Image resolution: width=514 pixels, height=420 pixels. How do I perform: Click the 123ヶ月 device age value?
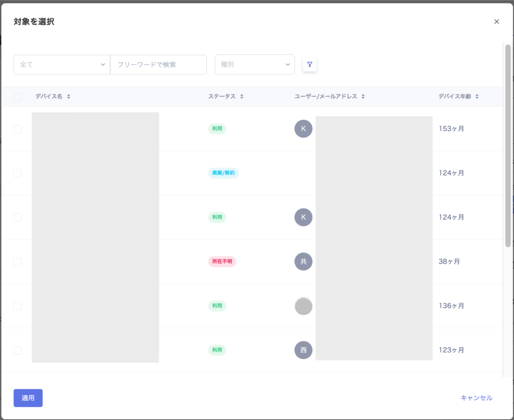click(452, 350)
